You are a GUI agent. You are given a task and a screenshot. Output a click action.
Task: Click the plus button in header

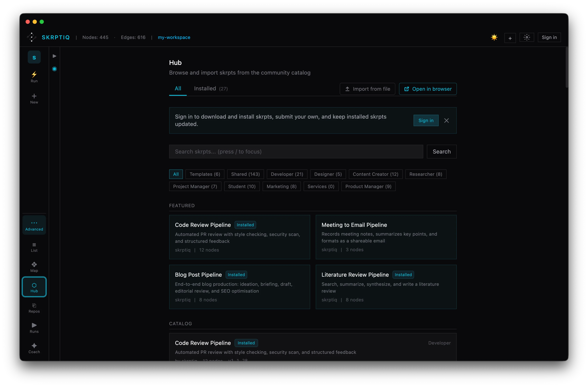510,38
